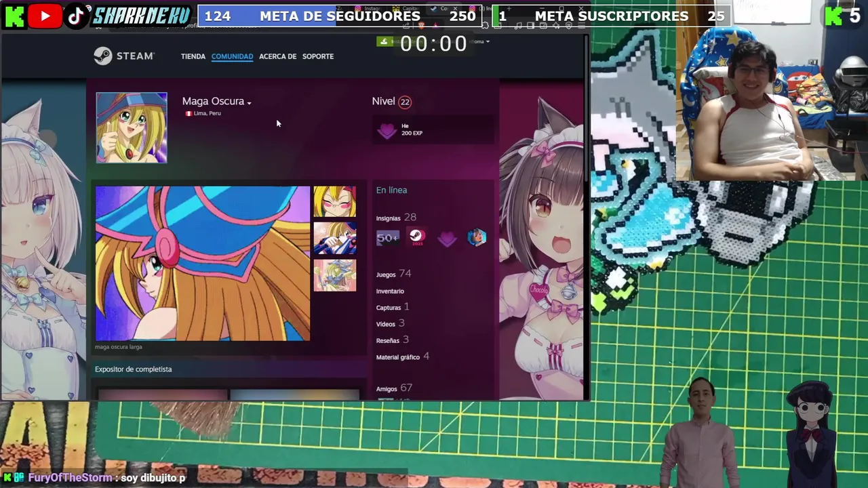This screenshot has width=868, height=488.
Task: Open the TIENDA menu
Action: 193,56
